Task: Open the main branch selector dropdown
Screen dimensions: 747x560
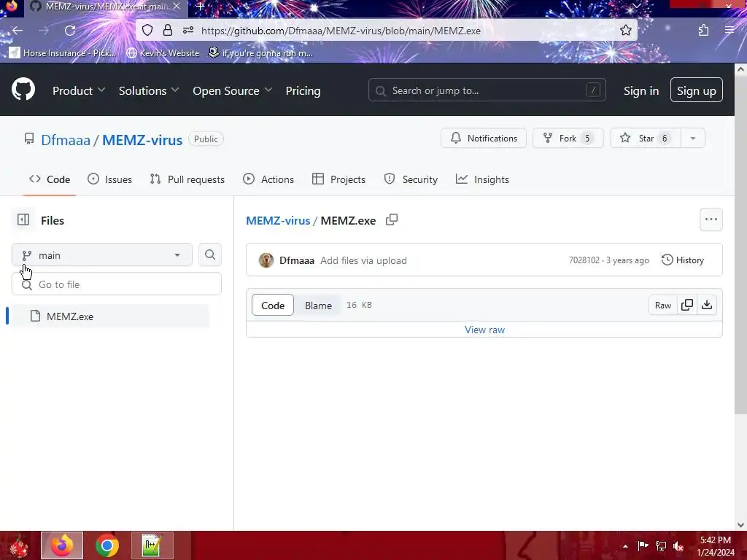Action: point(102,255)
